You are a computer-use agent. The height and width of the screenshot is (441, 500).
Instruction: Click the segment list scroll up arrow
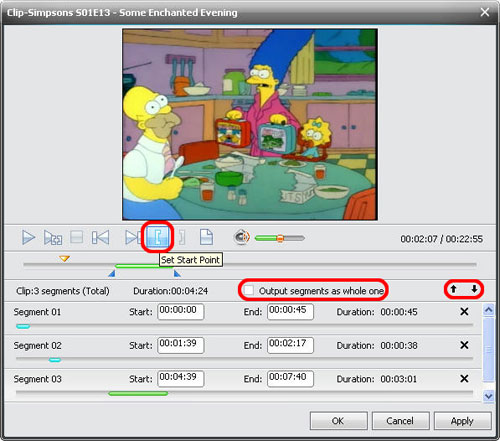(488, 310)
